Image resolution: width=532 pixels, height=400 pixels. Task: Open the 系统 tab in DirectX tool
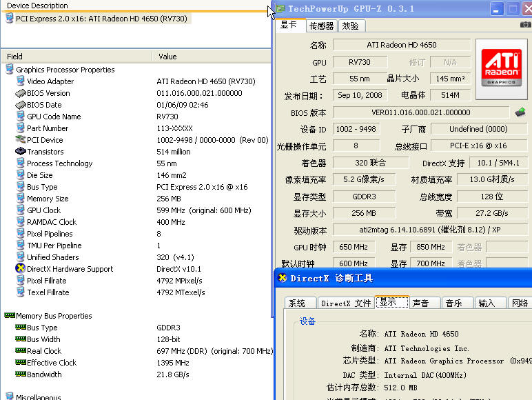(x=300, y=303)
